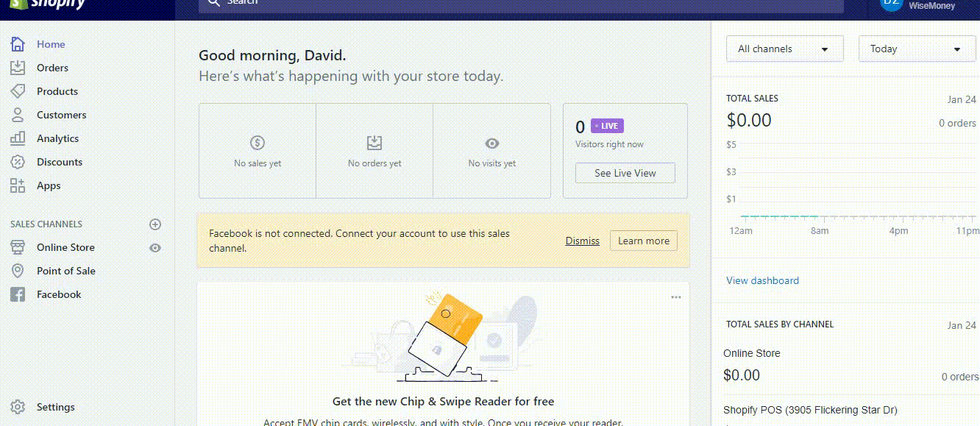Click the View dashboard link

762,280
